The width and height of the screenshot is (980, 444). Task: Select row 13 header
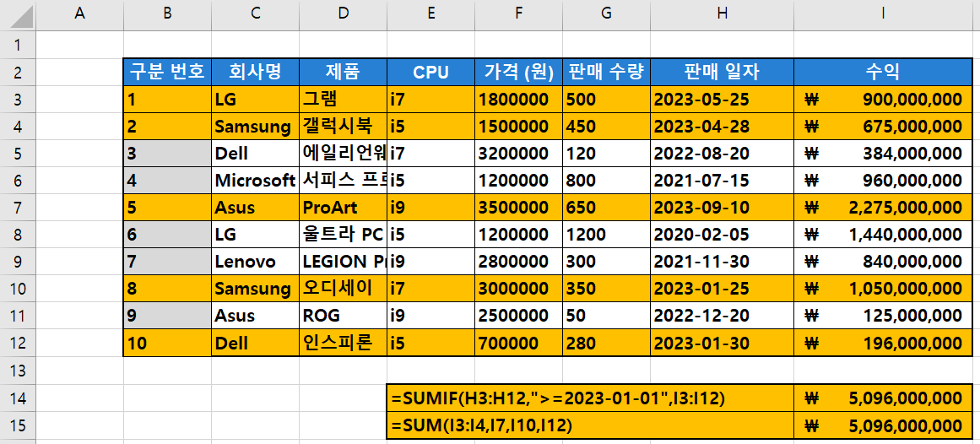tap(18, 371)
